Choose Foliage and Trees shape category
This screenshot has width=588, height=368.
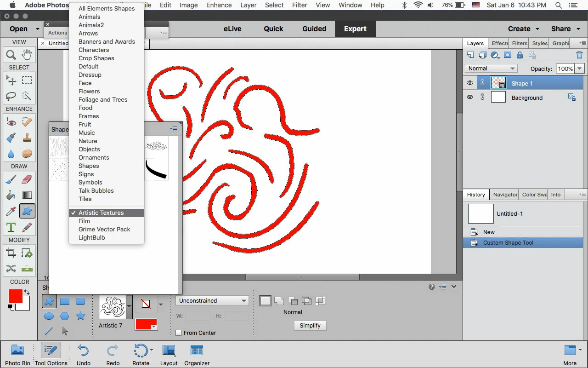103,99
